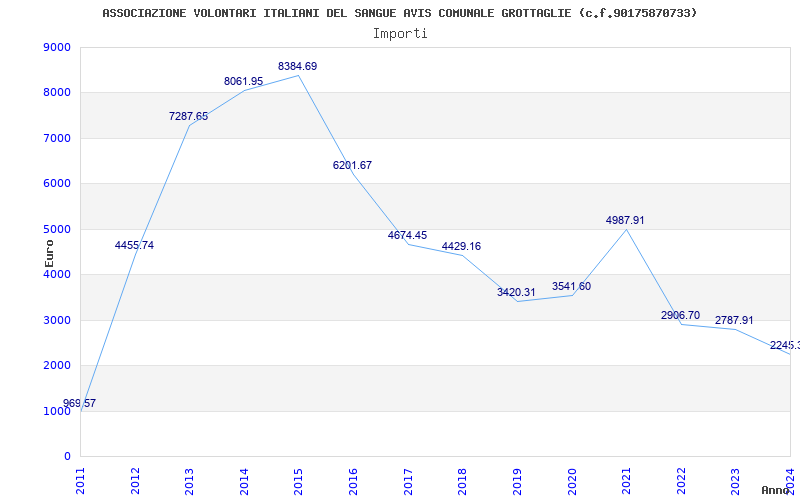
Task: Select the data label 3420.31
Action: pos(516,292)
